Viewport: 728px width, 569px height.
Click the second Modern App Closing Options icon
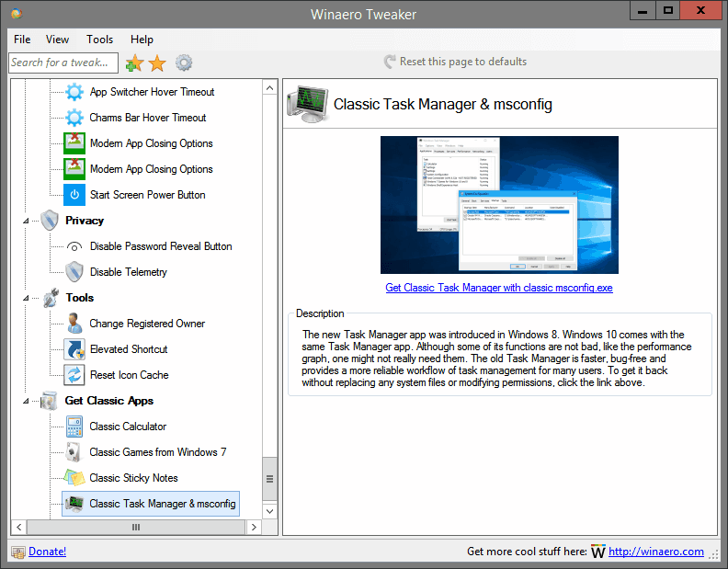click(x=74, y=169)
